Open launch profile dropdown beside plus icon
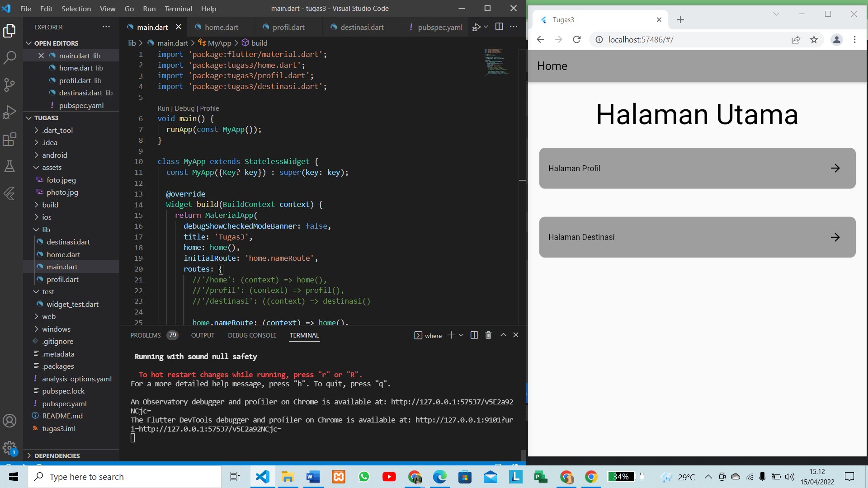868x488 pixels. tap(461, 335)
